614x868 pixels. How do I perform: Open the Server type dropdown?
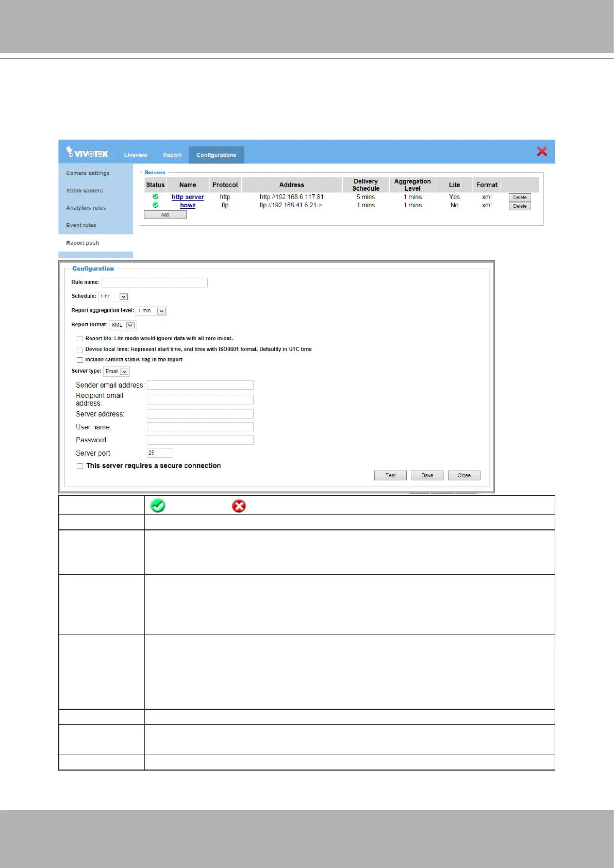117,371
